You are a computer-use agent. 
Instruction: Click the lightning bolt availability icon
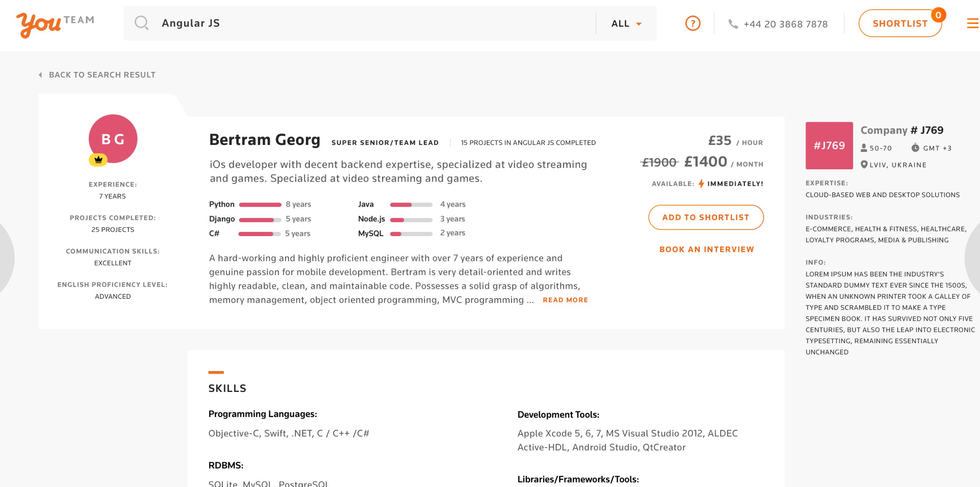[701, 184]
